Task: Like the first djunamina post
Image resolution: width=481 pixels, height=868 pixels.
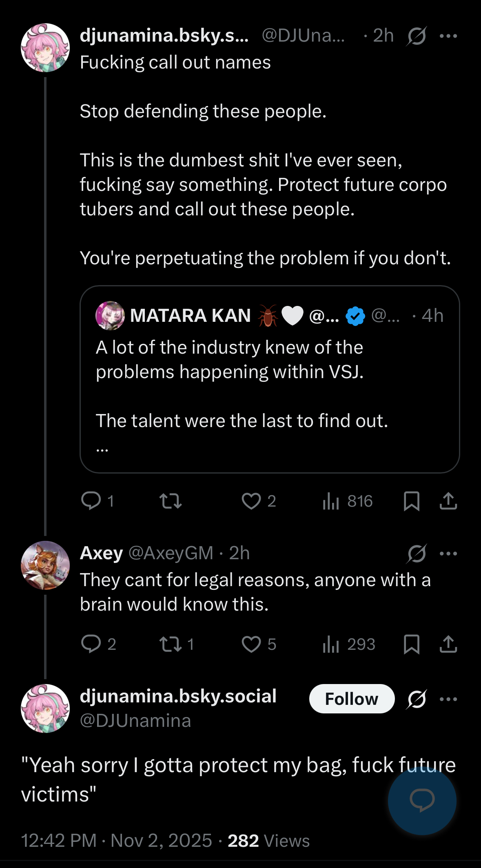Action: (x=251, y=501)
